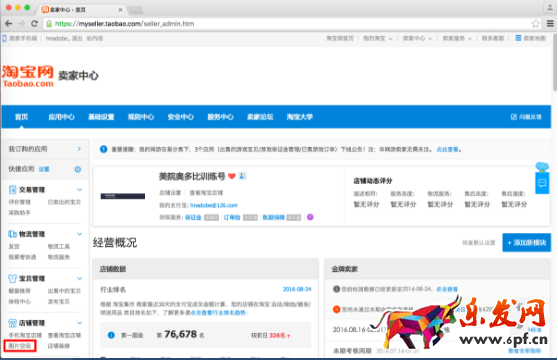Viewport: 558px width, 360px height.
Task: Click the badge icon next to heart
Action: (x=242, y=176)
